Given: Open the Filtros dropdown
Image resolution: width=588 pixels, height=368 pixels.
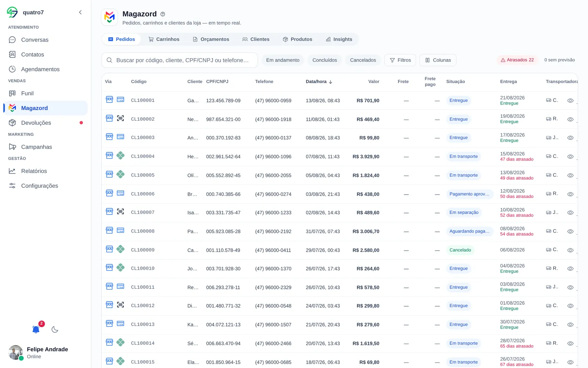Looking at the screenshot, I should (400, 60).
